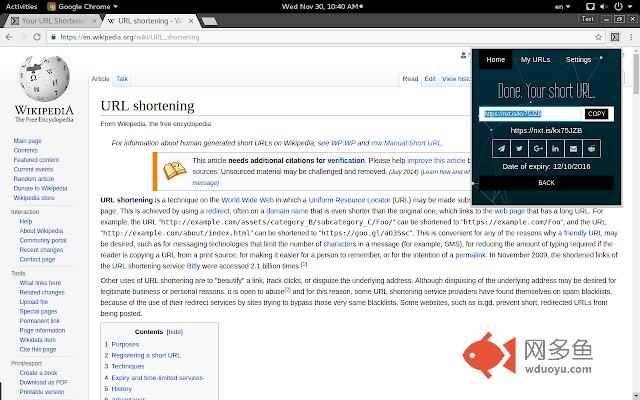
Task: Hide the Contents box
Action: (174, 332)
